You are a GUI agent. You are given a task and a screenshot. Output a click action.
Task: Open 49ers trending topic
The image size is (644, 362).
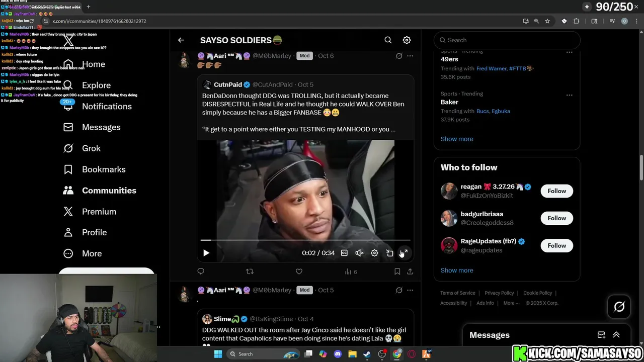(449, 59)
